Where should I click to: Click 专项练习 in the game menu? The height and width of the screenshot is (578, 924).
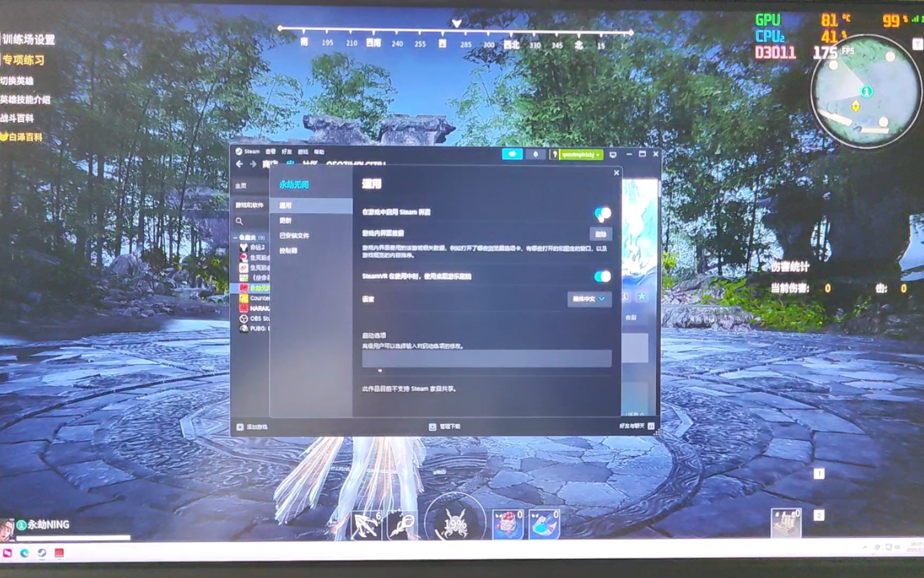23,60
